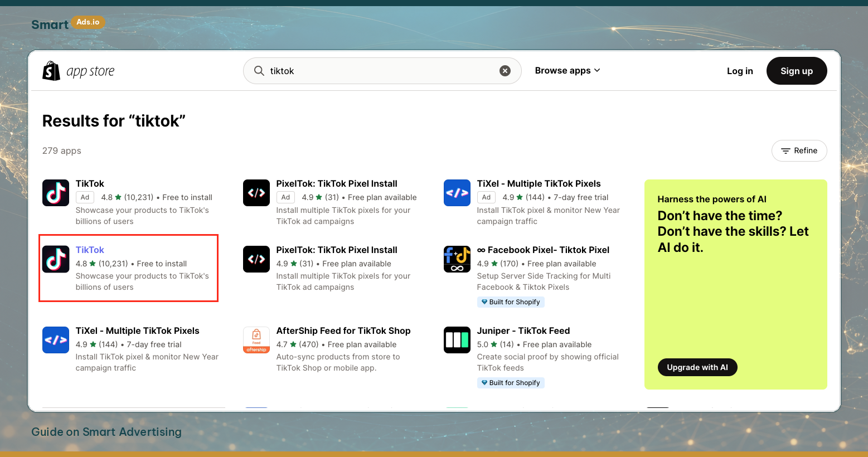This screenshot has height=457, width=868.
Task: Click the Harness the powers of AI text
Action: coord(712,200)
